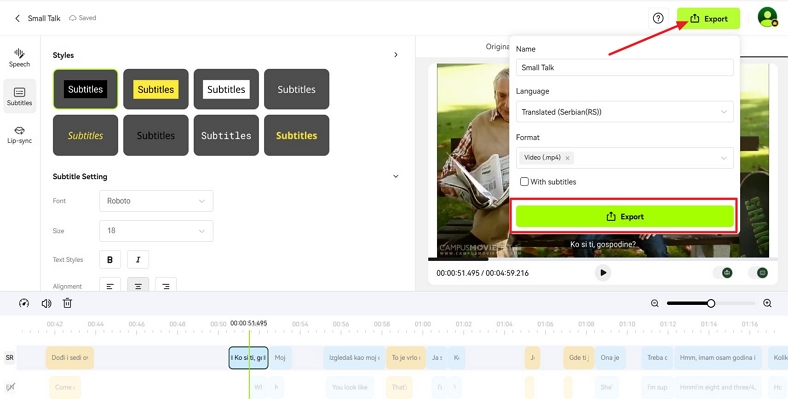The image size is (788, 399).
Task: Click the 'Small Talk' project title
Action: pyautogui.click(x=44, y=18)
